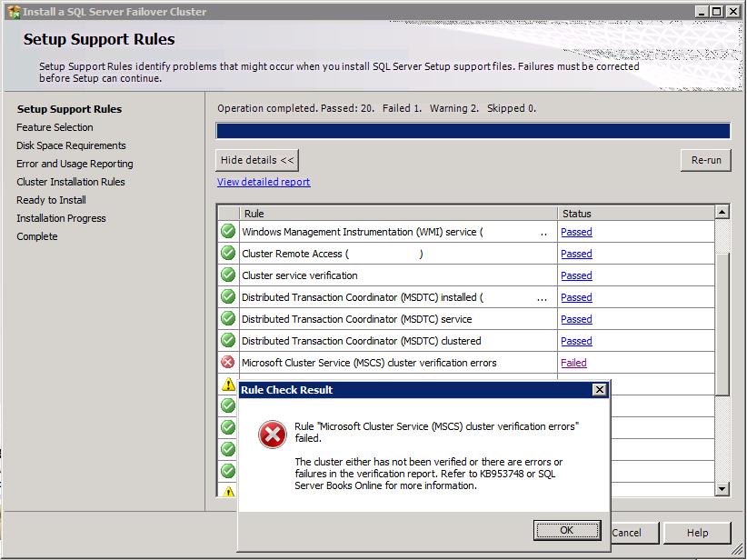The image size is (747, 560).
Task: Open Passed link for WMI service rule
Action: (x=576, y=232)
